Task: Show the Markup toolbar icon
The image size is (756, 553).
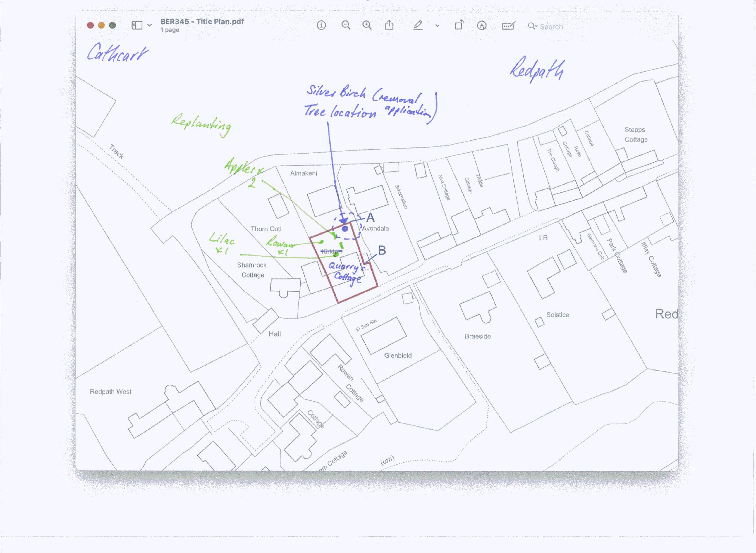Action: click(482, 25)
